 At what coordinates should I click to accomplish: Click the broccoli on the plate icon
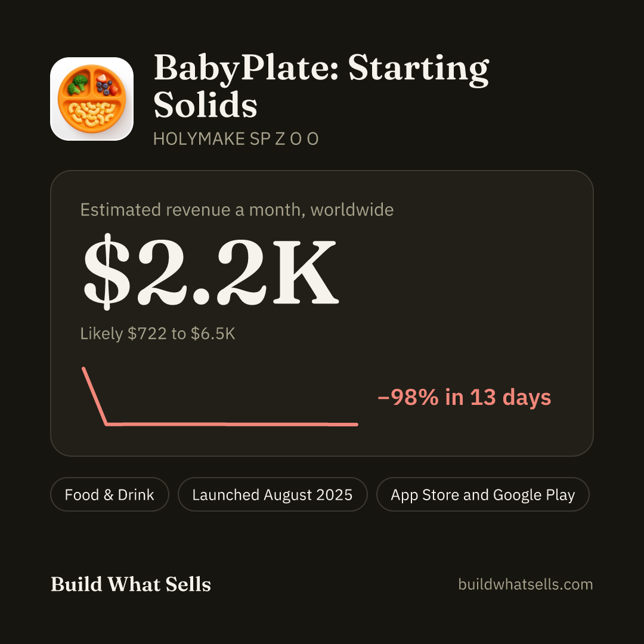[x=78, y=84]
